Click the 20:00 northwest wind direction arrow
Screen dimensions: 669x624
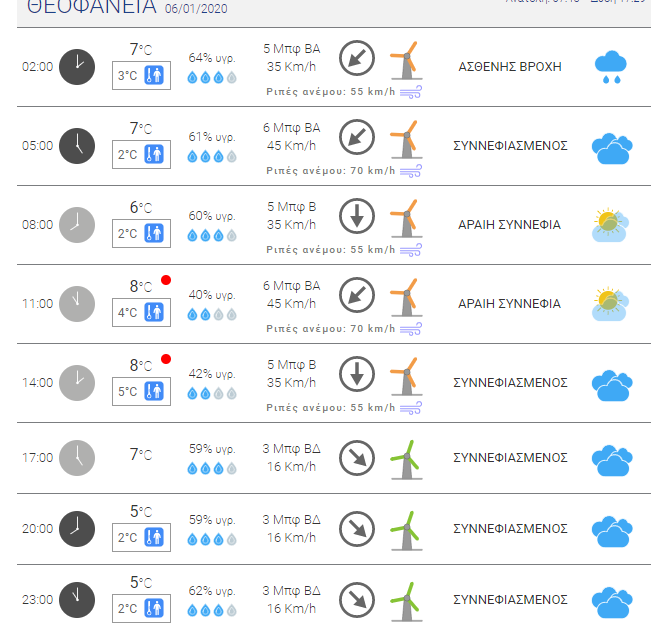tap(357, 529)
